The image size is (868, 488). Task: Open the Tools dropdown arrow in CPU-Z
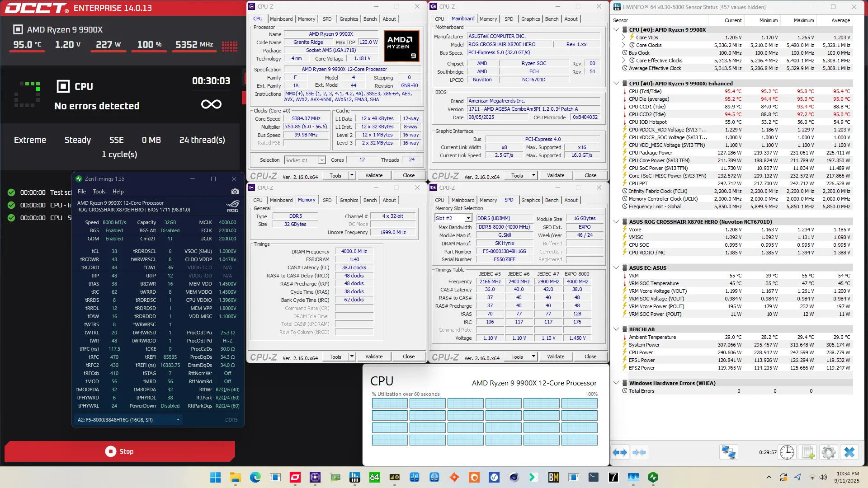click(352, 175)
